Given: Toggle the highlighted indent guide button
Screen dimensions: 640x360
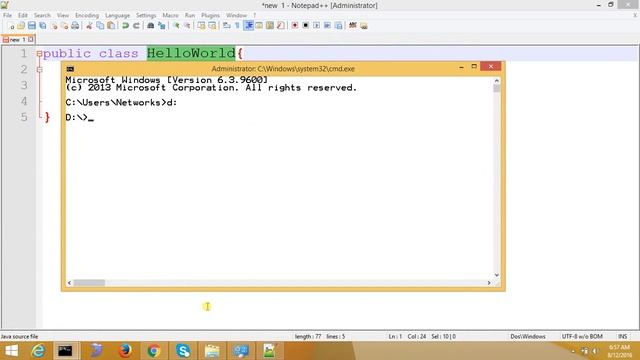Looking at the screenshot, I should click(x=248, y=26).
